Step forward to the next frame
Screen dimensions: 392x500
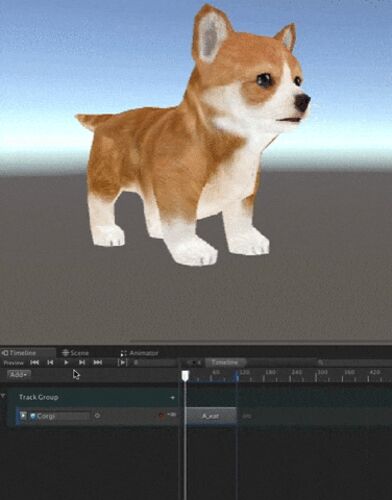pos(82,362)
